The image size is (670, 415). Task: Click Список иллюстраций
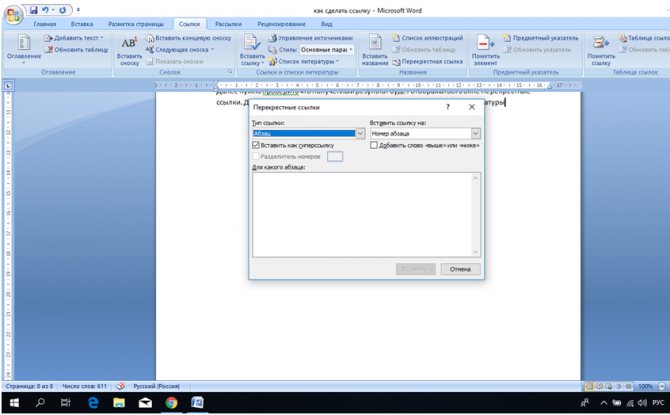pos(427,38)
